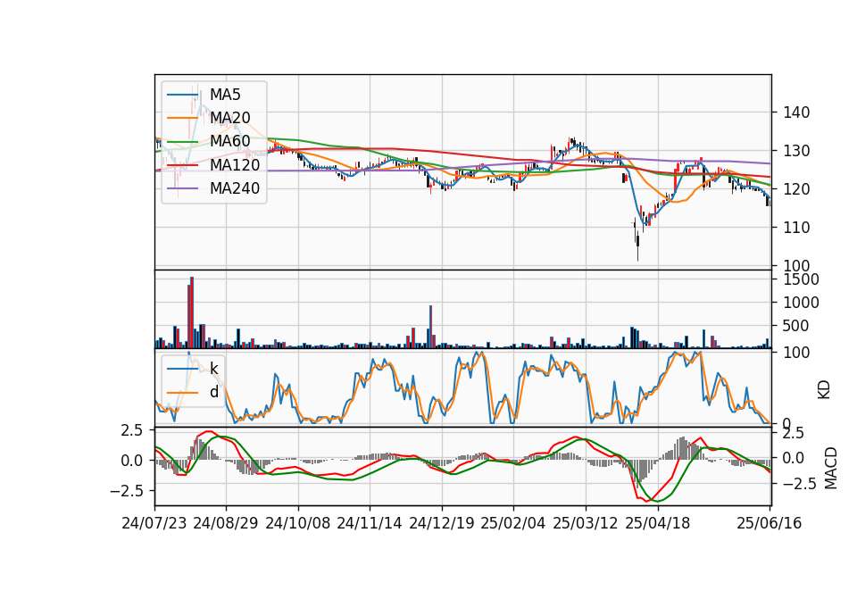This screenshot has height=616, width=857.
Task: Click the left MACD axis −2.5 label
Action: coord(126,491)
